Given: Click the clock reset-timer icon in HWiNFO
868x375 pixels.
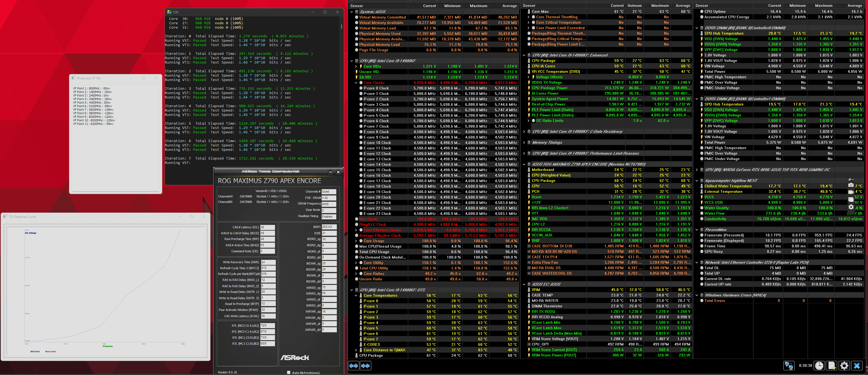Looking at the screenshot, I should click(x=819, y=365).
